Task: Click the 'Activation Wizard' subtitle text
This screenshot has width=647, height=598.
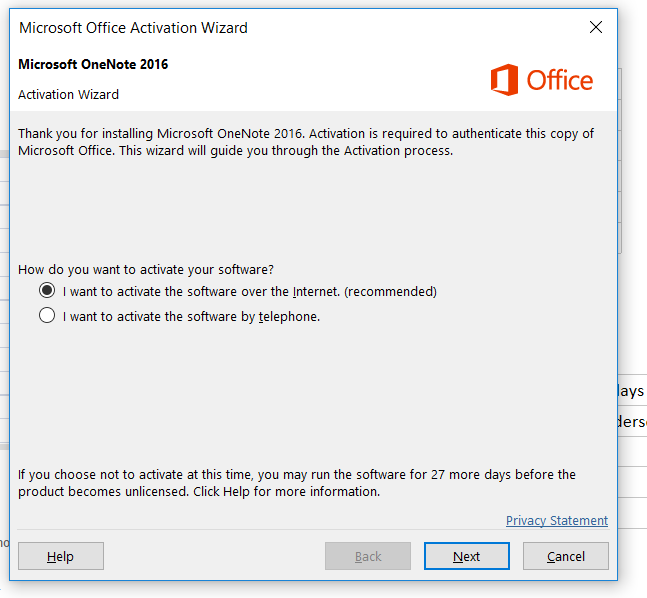Action: (68, 95)
